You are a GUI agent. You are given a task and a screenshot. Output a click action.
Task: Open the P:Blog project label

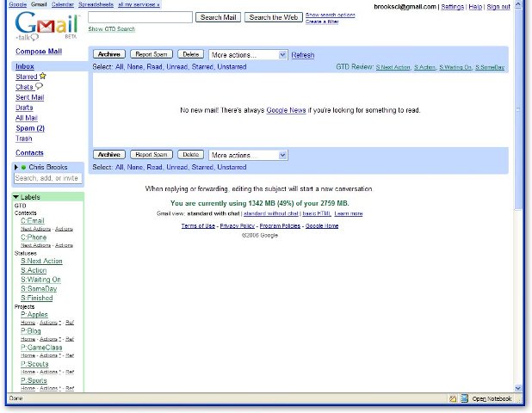(x=30, y=331)
